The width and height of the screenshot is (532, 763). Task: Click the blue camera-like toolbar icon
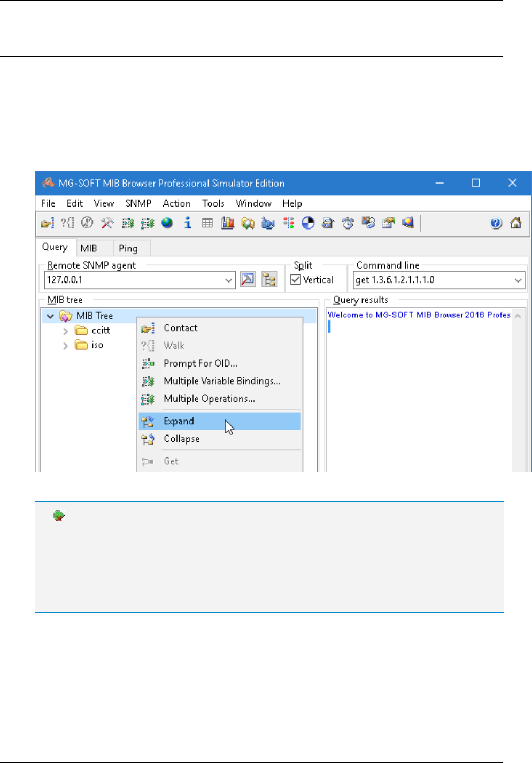pyautogui.click(x=268, y=223)
